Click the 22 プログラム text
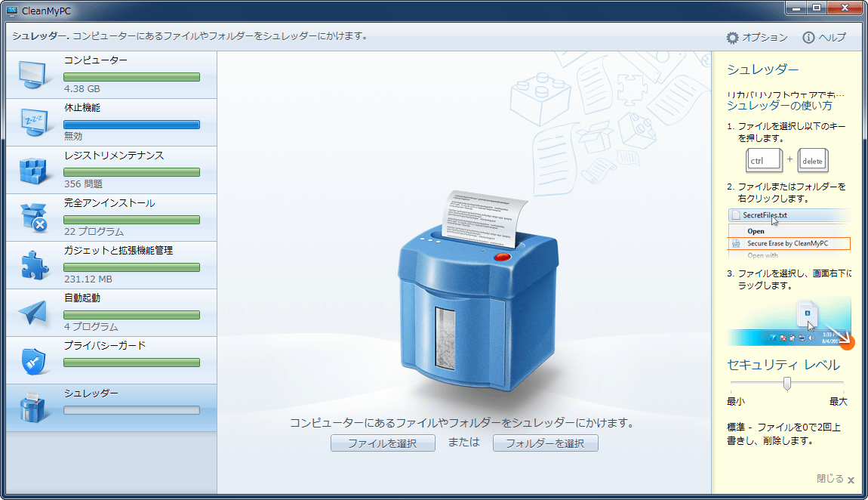Screen dimensions: 868x500 coord(94,231)
